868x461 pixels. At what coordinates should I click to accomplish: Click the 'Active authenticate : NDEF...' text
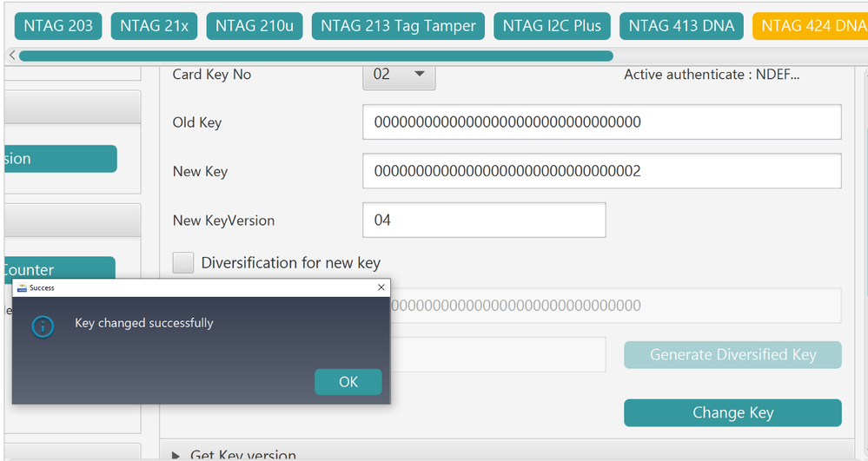[x=712, y=75]
